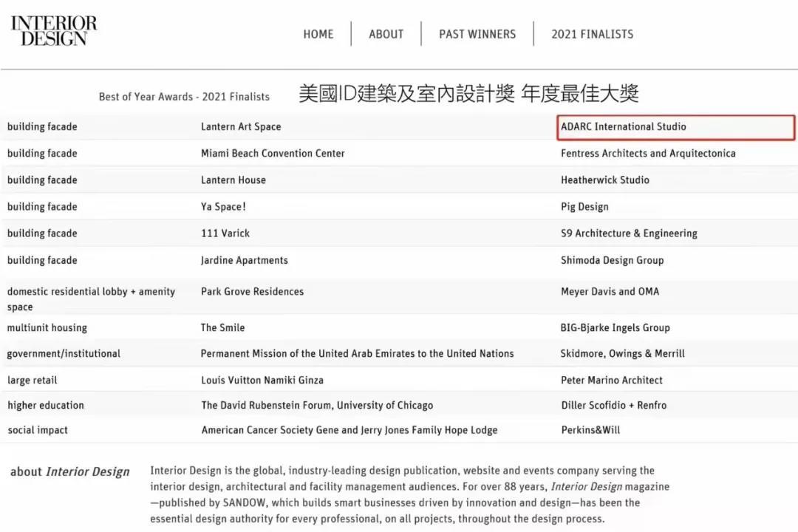
Task: Click building facade category in Lantern Art Space row
Action: tap(42, 127)
